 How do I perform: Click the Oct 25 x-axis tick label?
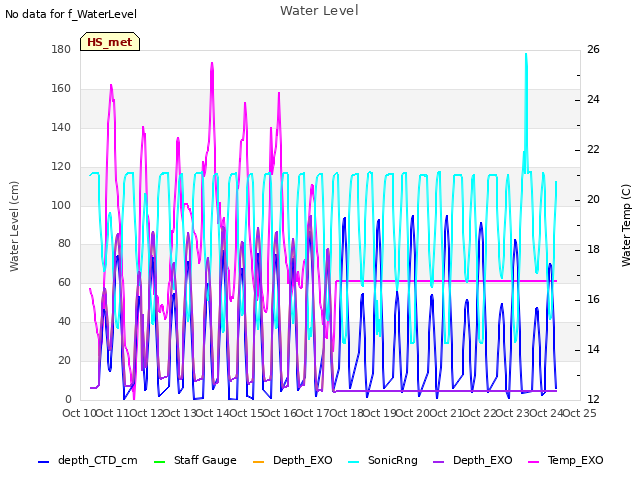580,413
